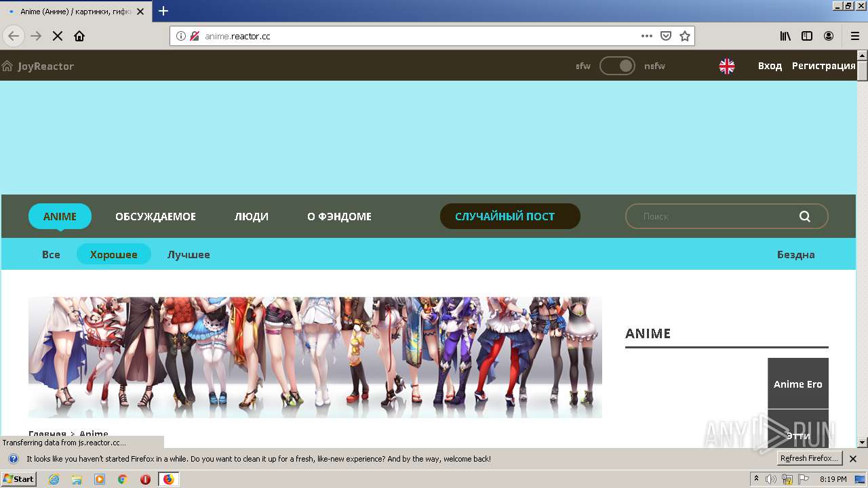Screen dimensions: 868x488
Task: Close the Anime tab
Action: point(140,12)
